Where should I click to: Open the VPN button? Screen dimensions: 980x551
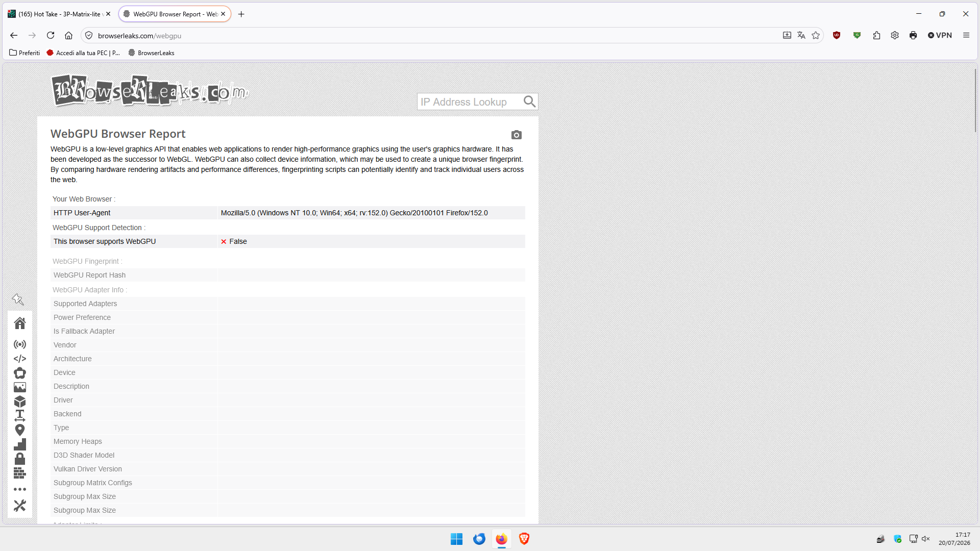tap(940, 36)
